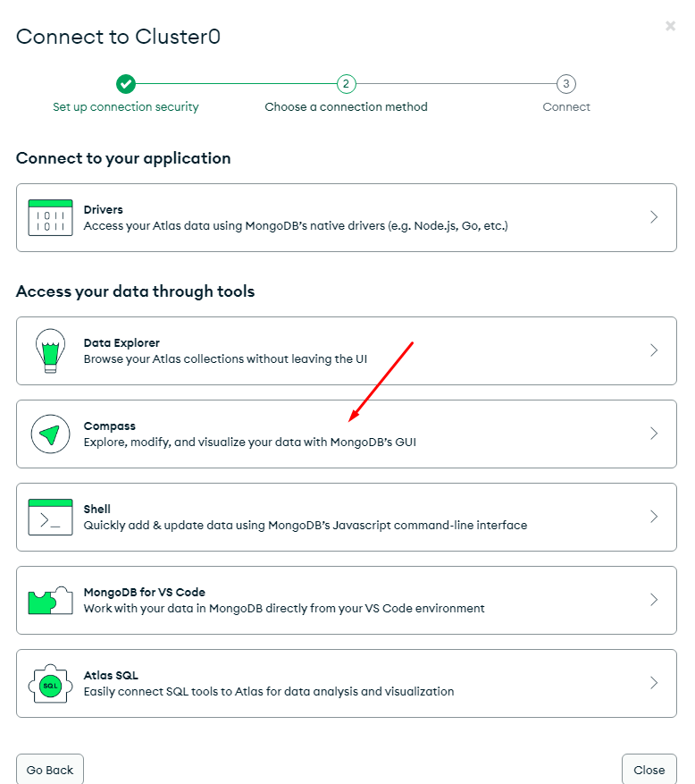695x784 pixels.
Task: Click the VS Code puzzle piece icon
Action: [x=50, y=600]
